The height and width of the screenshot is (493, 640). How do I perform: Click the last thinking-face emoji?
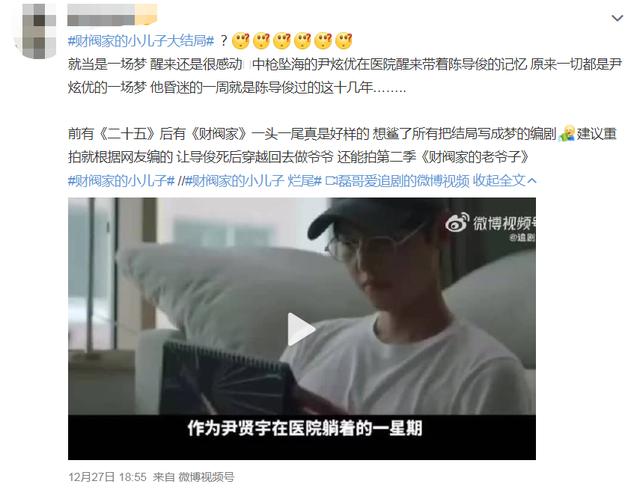[344, 41]
